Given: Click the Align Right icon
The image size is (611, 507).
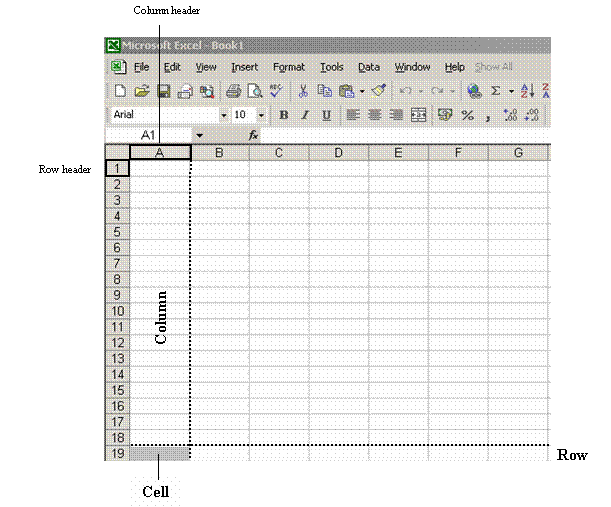Looking at the screenshot, I should (x=396, y=115).
